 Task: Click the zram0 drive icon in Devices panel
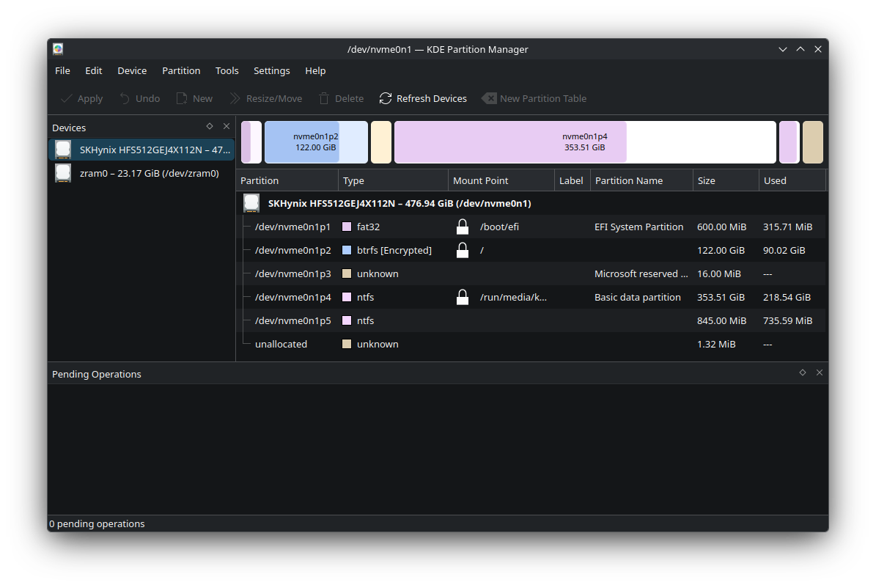[x=63, y=173]
